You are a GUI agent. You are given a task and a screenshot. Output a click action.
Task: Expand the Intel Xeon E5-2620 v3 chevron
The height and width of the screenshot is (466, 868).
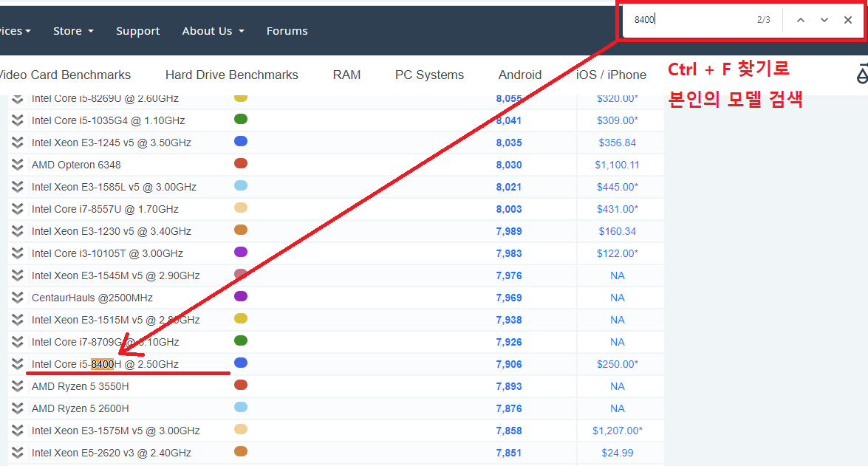pos(18,452)
